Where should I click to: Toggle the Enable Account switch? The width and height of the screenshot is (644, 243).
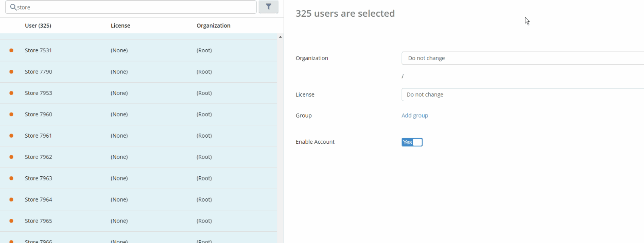412,142
